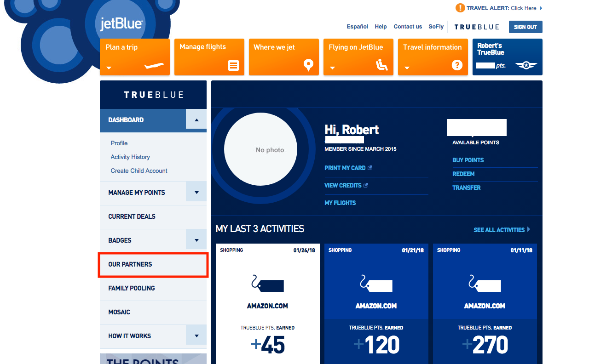612x364 pixels.
Task: Click the seat icon on Flying on JetBlue
Action: point(382,65)
